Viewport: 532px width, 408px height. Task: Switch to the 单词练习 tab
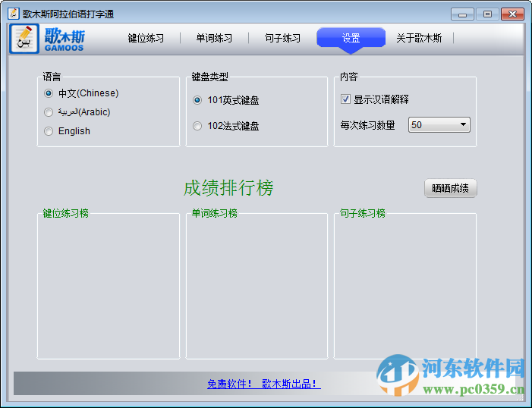coord(214,38)
